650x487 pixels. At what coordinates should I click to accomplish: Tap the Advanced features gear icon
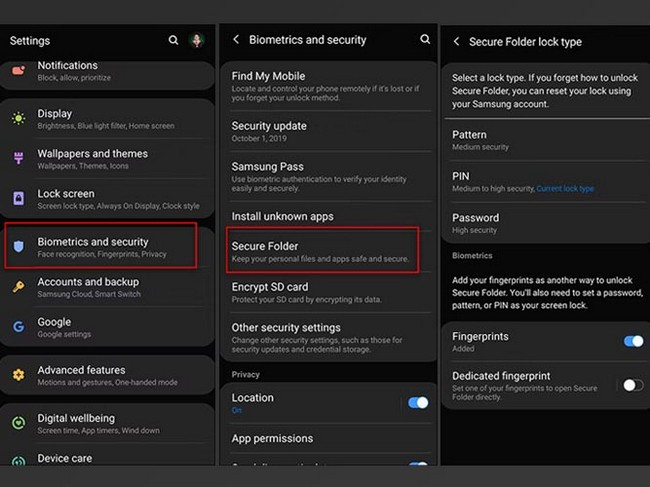click(x=18, y=375)
